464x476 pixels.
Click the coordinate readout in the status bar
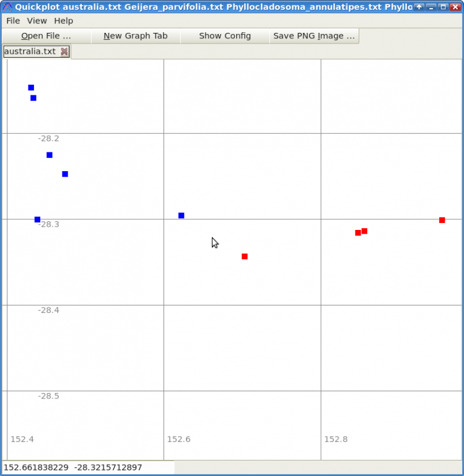(x=73, y=467)
